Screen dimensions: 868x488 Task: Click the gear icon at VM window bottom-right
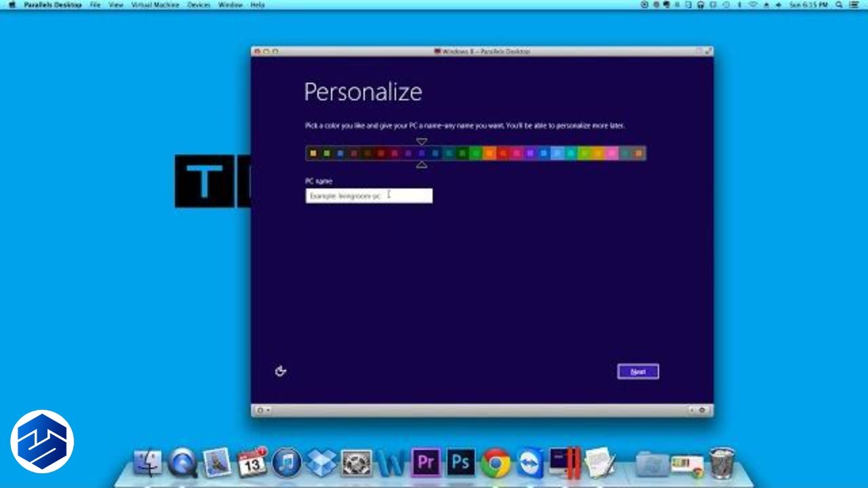702,410
